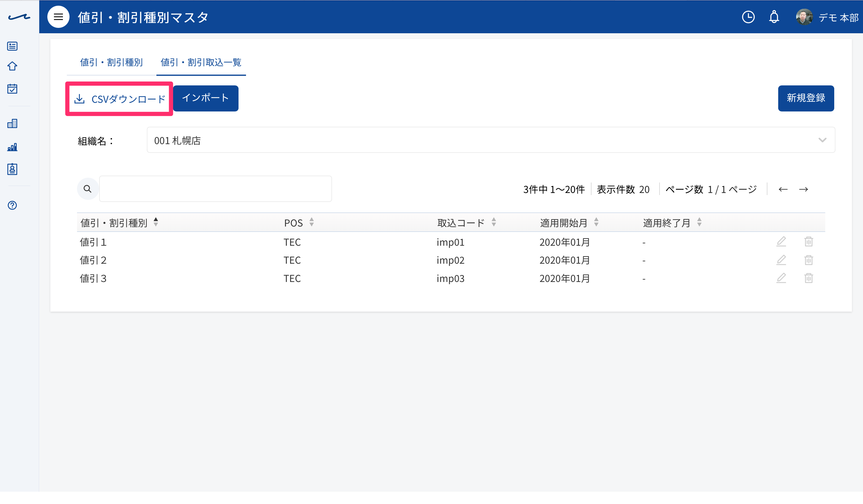Open the help question mark icon
This screenshot has width=863, height=504.
click(x=12, y=205)
